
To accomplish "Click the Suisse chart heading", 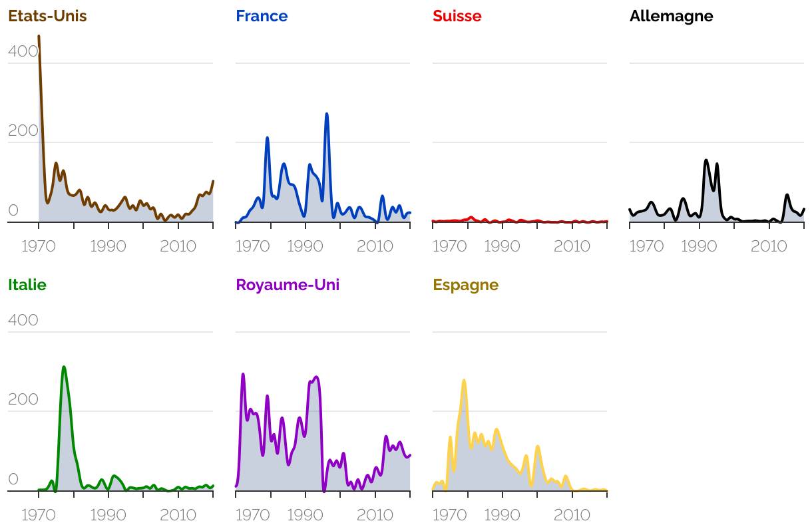I will pos(457,16).
